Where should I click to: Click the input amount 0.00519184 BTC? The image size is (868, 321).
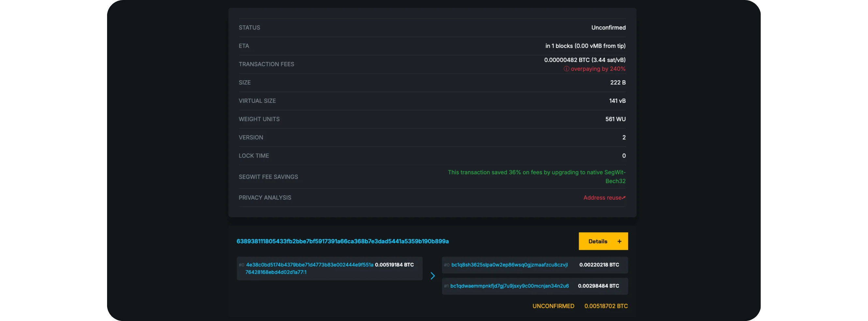coord(394,265)
